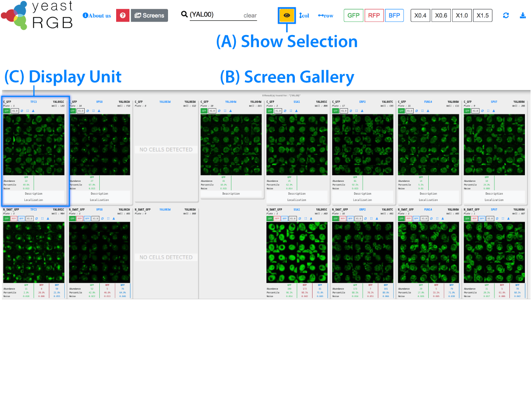Clear the search query
The width and height of the screenshot is (532, 399).
click(x=250, y=16)
